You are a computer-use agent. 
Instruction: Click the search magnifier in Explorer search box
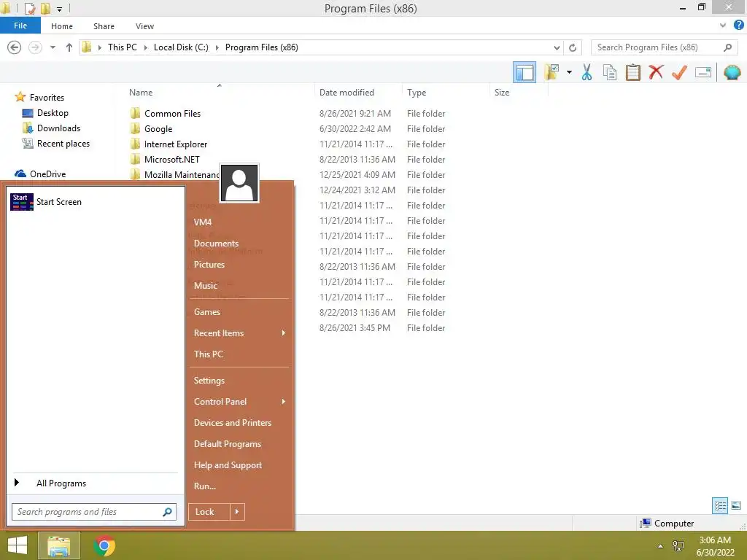click(727, 47)
